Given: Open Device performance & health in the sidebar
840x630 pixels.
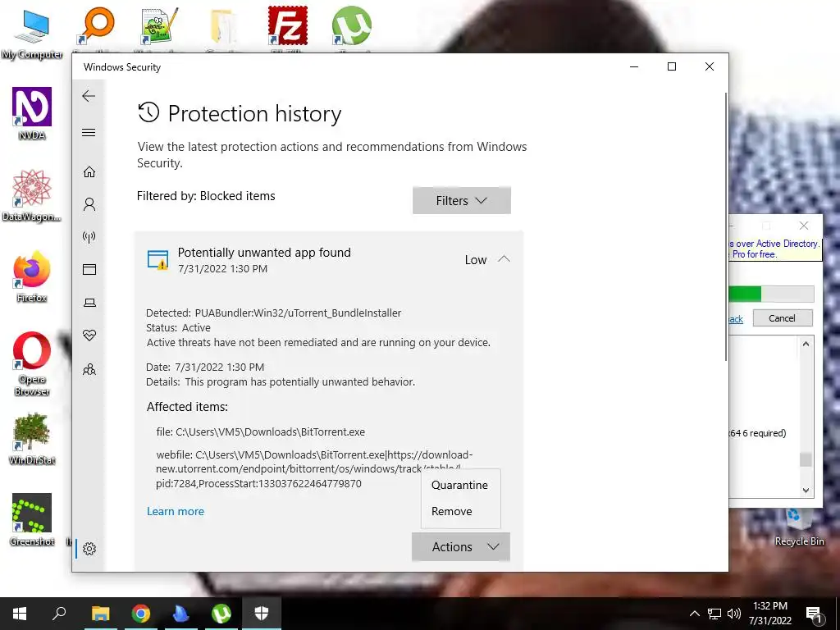Looking at the screenshot, I should coord(89,336).
